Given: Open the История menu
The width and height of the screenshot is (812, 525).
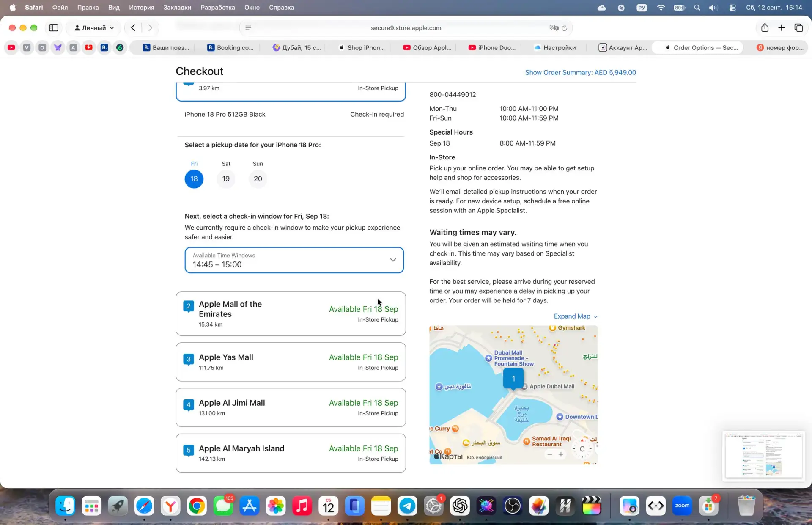Looking at the screenshot, I should (x=141, y=8).
